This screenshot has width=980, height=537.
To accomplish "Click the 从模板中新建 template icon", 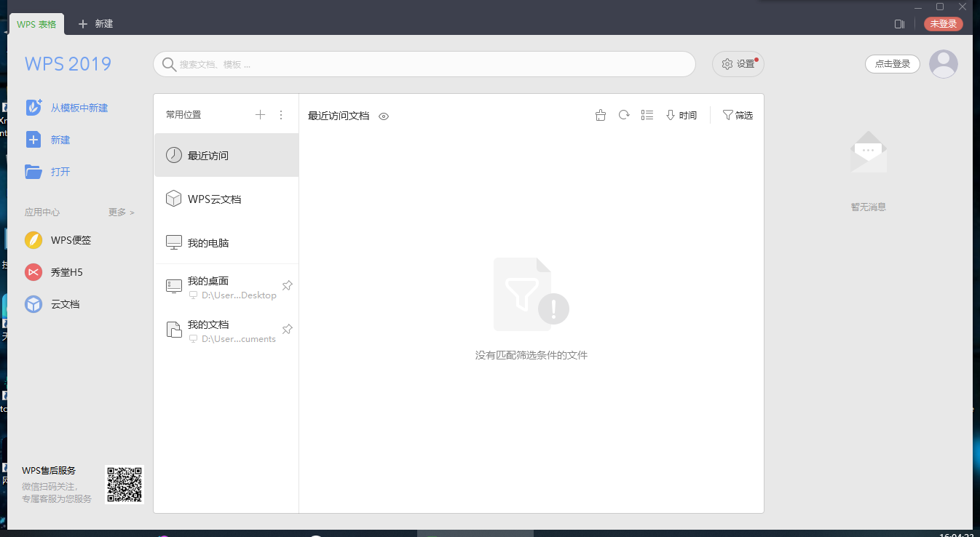I will click(33, 108).
